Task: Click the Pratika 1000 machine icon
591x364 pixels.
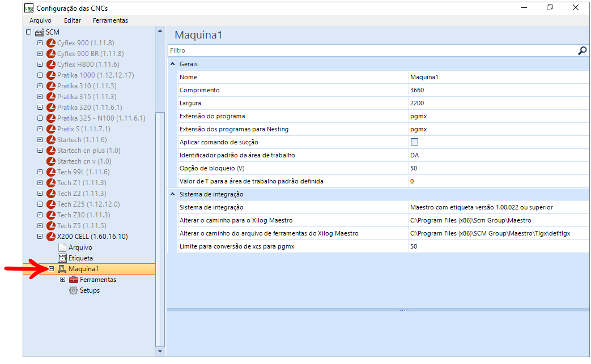Action: (x=51, y=75)
